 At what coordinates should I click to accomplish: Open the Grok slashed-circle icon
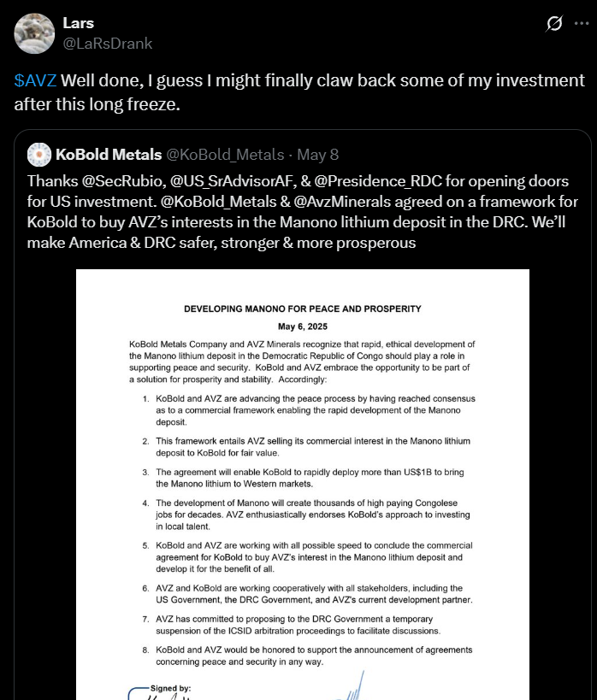tap(553, 23)
